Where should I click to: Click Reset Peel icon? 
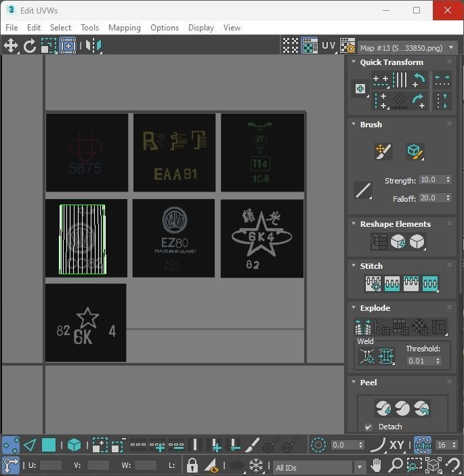421,408
